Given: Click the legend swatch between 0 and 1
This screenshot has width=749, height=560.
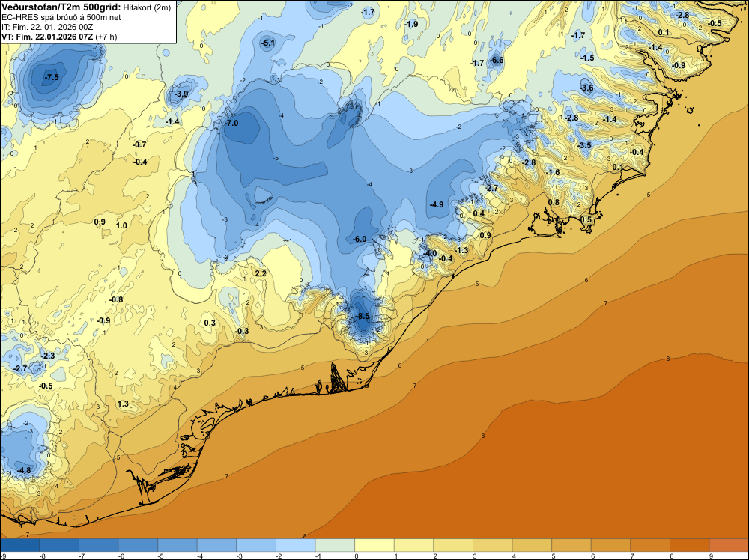Looking at the screenshot, I should tap(374, 545).
